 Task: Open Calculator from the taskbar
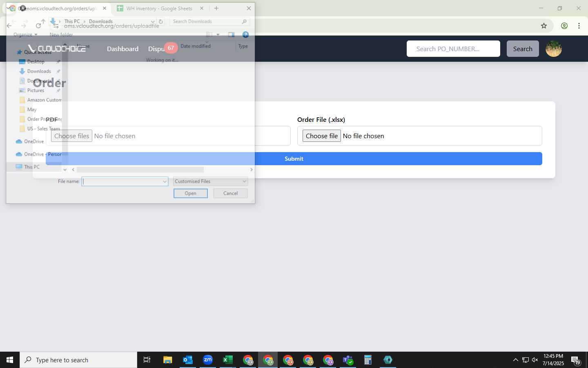(368, 360)
